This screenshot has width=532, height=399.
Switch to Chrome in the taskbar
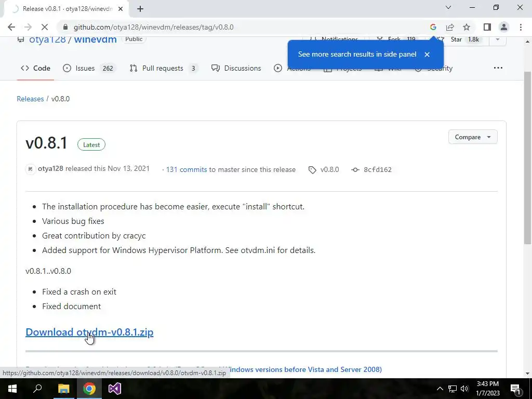[x=89, y=389]
